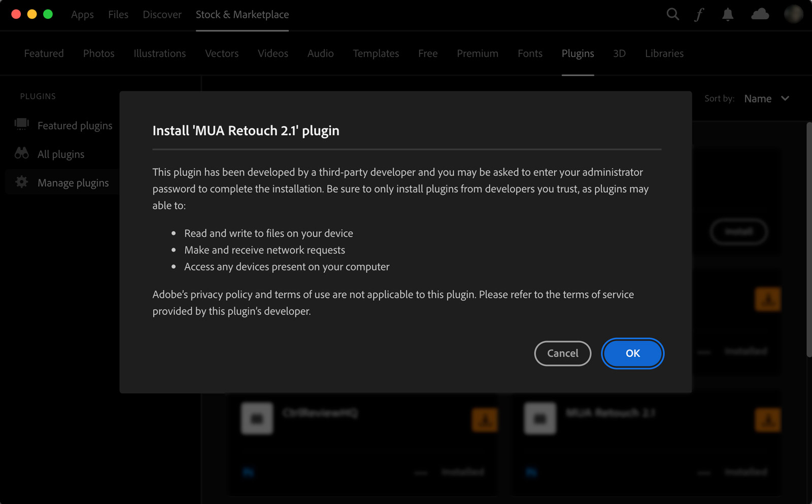This screenshot has height=504, width=812.
Task: Switch to the Apps tab
Action: click(82, 15)
